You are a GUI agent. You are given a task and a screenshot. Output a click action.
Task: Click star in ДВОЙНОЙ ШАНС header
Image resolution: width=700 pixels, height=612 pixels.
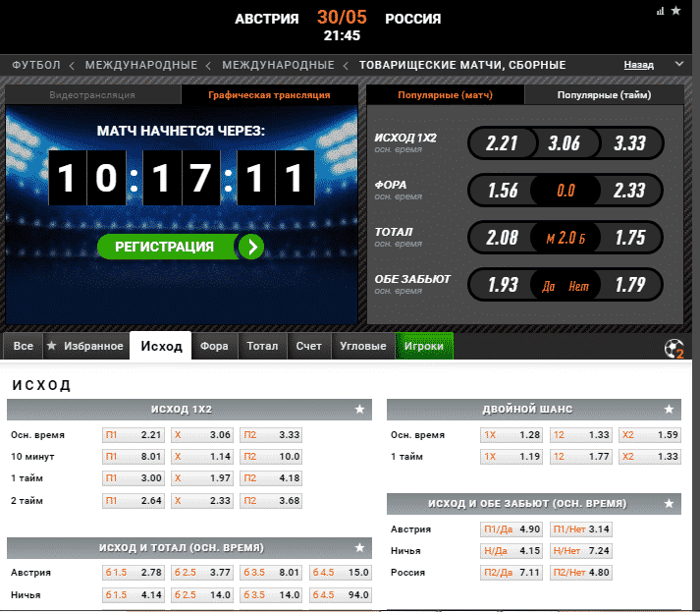pos(670,409)
